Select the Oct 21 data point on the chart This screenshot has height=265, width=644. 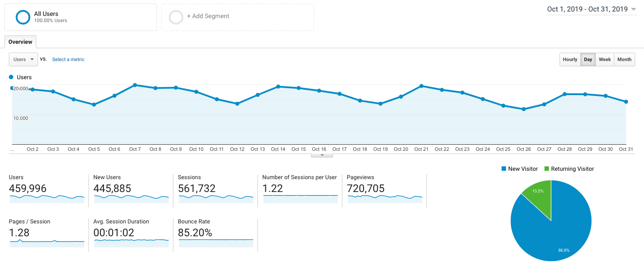point(421,87)
